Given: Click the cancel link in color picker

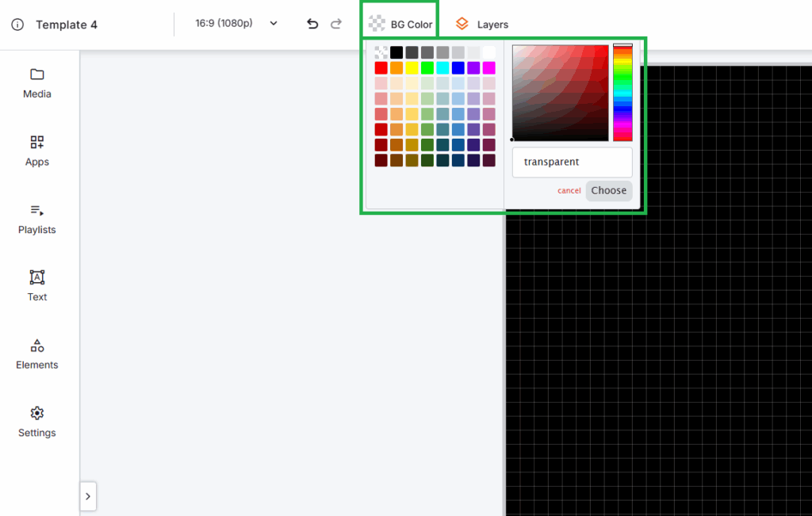Looking at the screenshot, I should point(569,191).
